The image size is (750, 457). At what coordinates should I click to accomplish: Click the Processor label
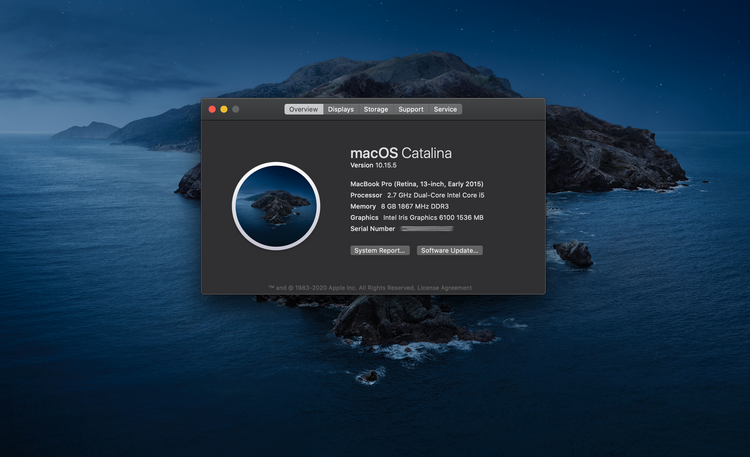click(366, 195)
